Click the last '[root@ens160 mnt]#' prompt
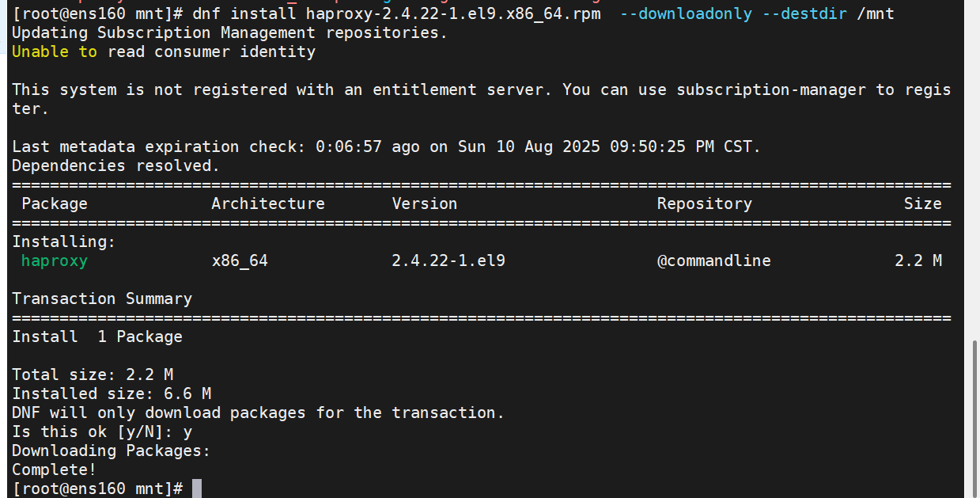980x498 pixels. [97, 488]
